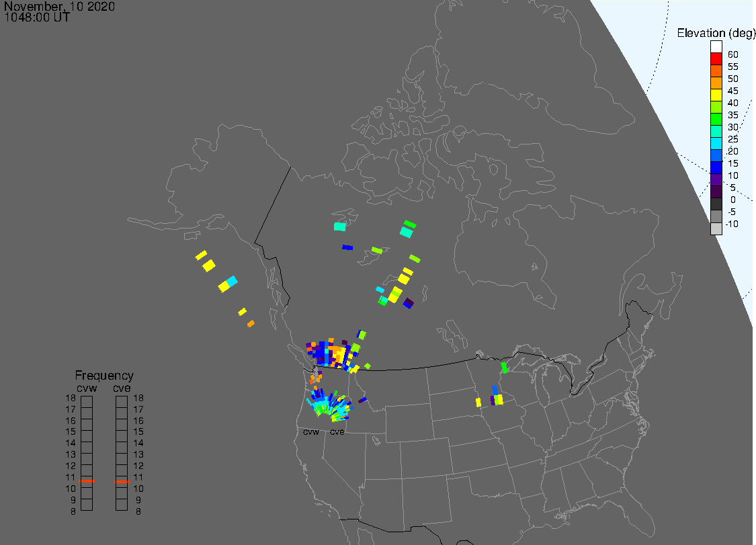
Task: Click the medium blue swatch between 20 and 15
Action: click(716, 155)
